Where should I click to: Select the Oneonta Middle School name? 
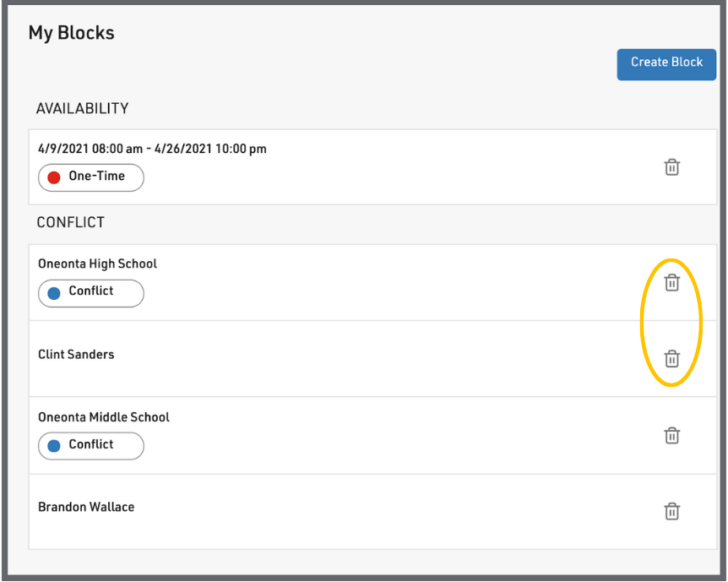pos(103,417)
